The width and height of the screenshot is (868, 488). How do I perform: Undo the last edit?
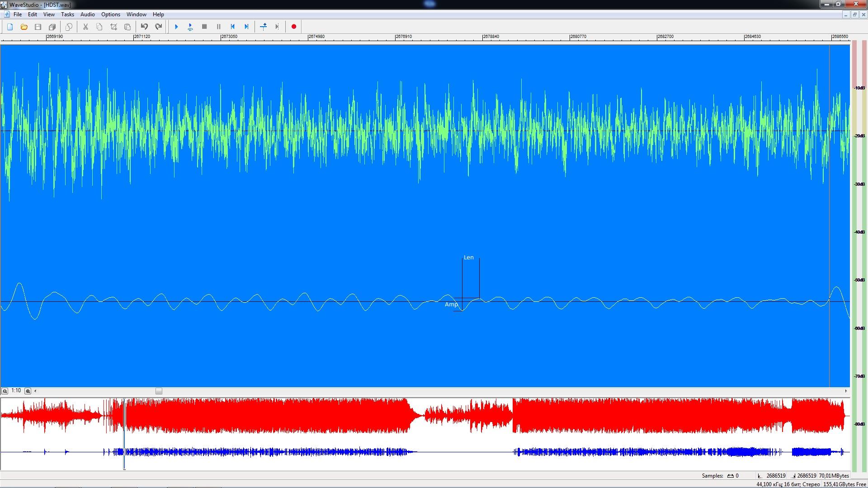pyautogui.click(x=144, y=27)
